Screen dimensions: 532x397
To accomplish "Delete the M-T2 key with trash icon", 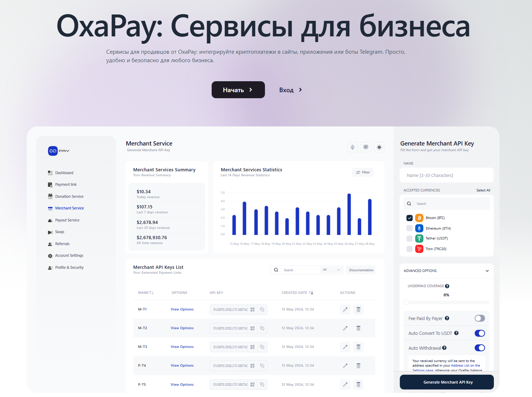I will (358, 328).
